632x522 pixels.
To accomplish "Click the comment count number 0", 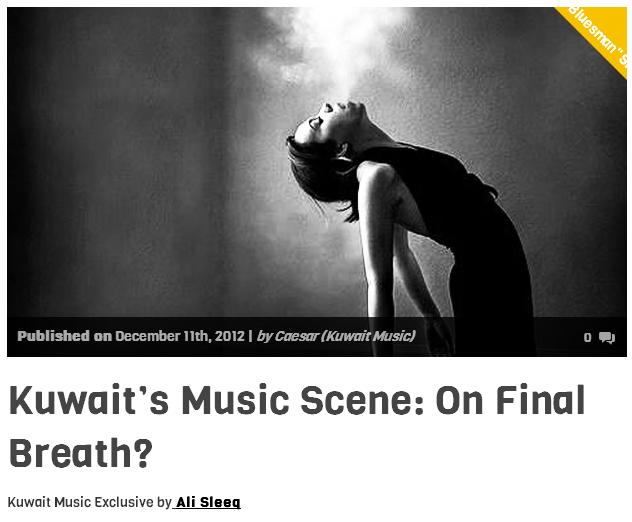I will pos(588,337).
